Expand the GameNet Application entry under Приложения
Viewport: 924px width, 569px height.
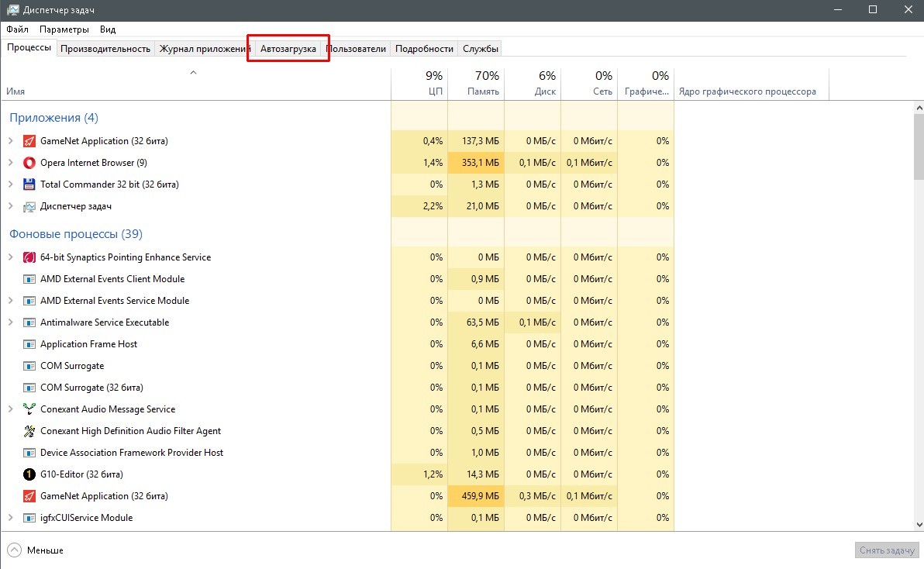(11, 141)
